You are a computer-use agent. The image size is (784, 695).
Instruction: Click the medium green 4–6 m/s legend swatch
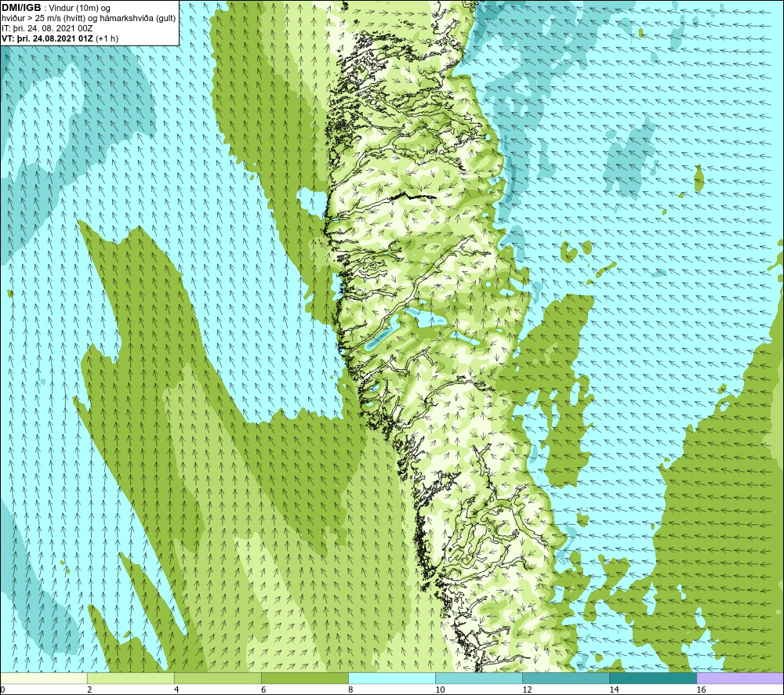tap(218, 678)
